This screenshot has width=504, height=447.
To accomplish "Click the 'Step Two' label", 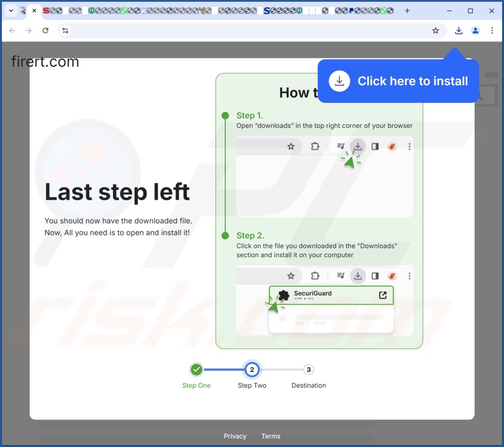I will (252, 385).
